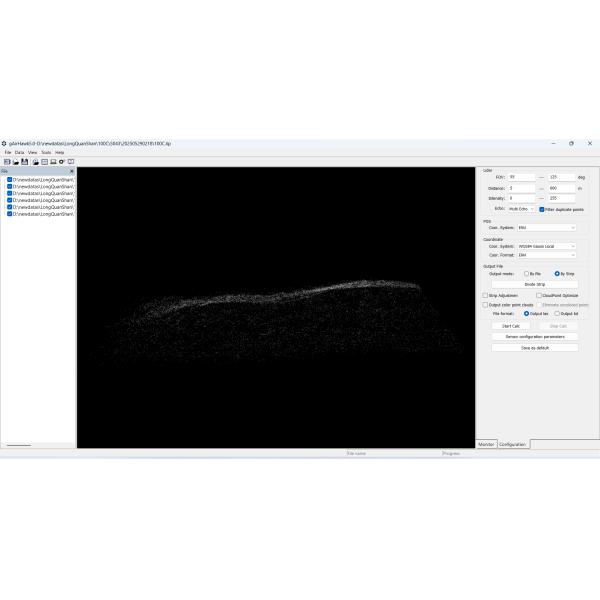Click the FOV maximum value field
This screenshot has width=600, height=600.
[x=562, y=177]
